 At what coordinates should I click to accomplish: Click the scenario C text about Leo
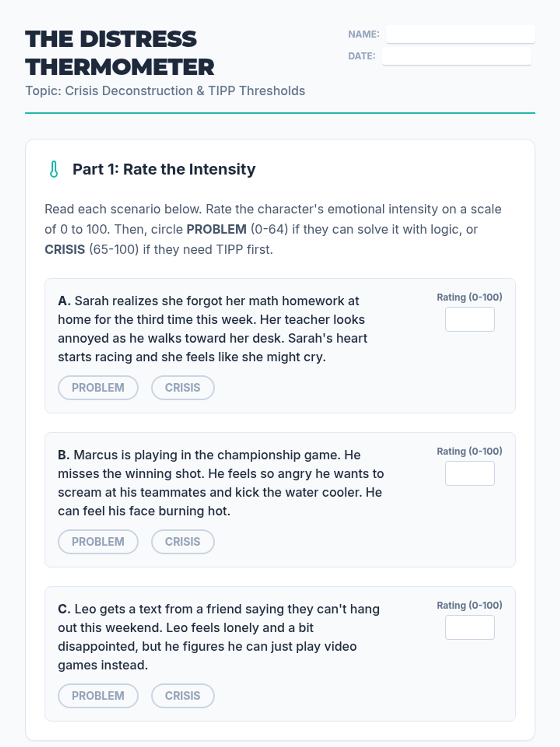point(218,637)
